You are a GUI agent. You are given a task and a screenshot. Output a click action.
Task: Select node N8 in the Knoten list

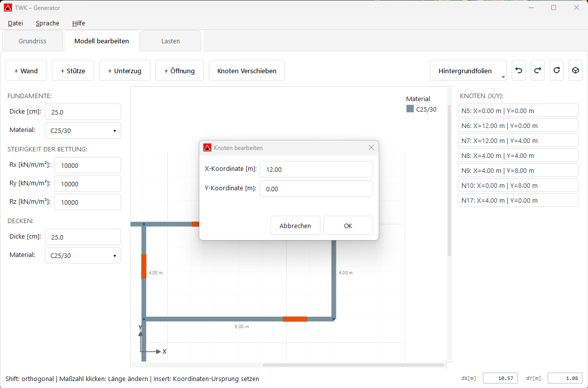[x=518, y=155]
